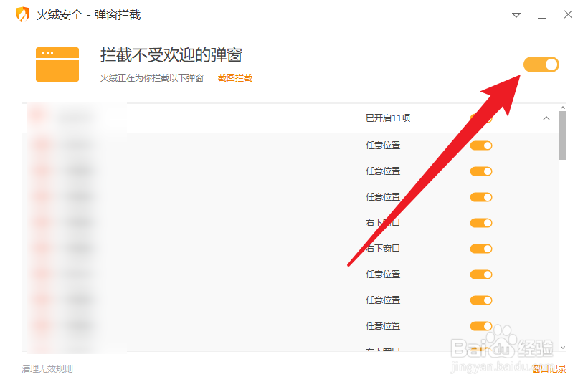Click the orange popup window icon

click(x=57, y=64)
